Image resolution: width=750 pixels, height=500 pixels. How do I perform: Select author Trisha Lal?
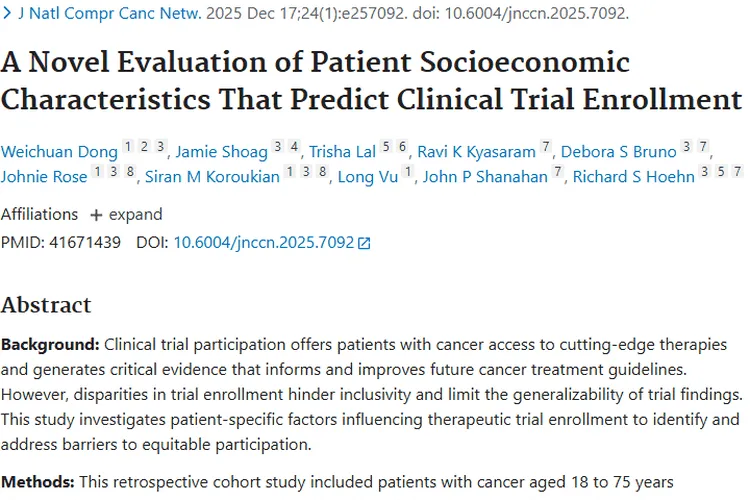tap(342, 152)
